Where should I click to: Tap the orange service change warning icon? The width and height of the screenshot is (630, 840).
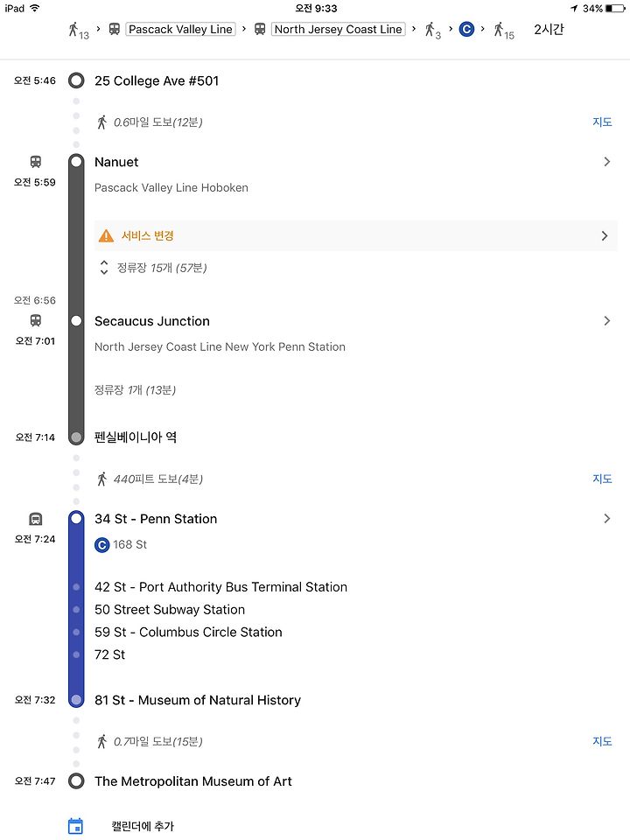click(x=106, y=235)
